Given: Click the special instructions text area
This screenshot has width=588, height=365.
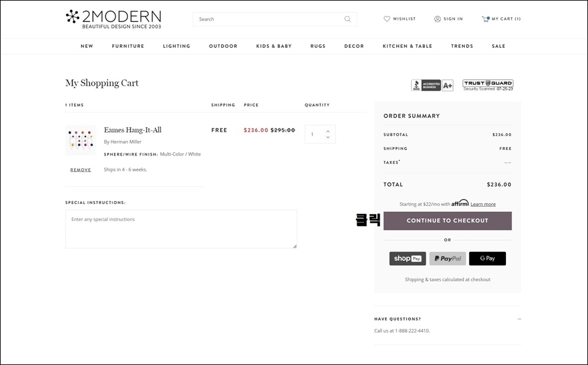Looking at the screenshot, I should pyautogui.click(x=181, y=229).
